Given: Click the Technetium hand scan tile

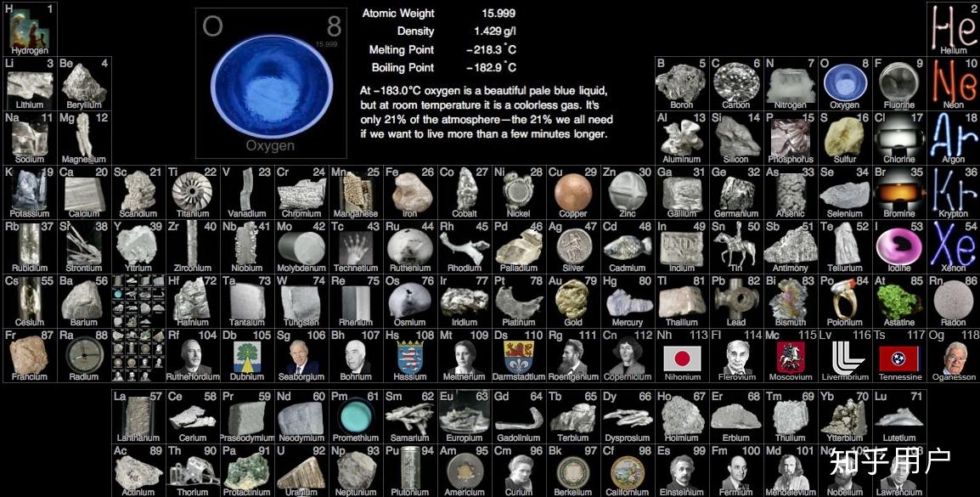Looking at the screenshot, I should pyautogui.click(x=356, y=247).
